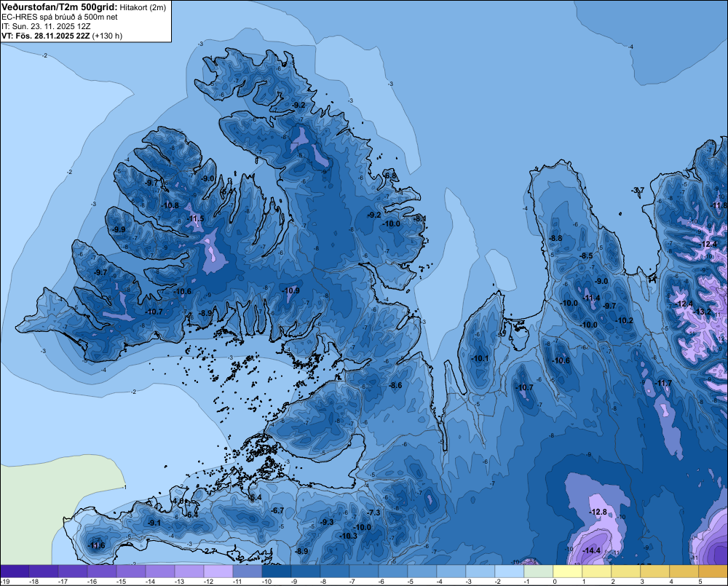The height and width of the screenshot is (586, 728).
Task: Pick legend color between -15 and -14
Action: 131,571
